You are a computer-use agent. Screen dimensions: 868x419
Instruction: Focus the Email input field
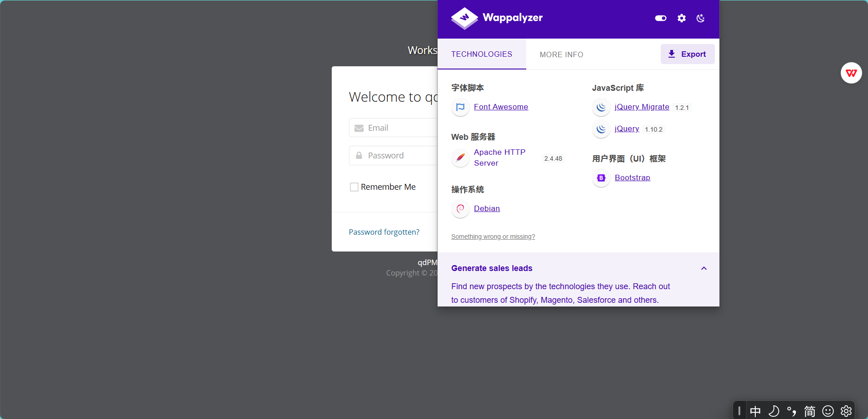(394, 128)
